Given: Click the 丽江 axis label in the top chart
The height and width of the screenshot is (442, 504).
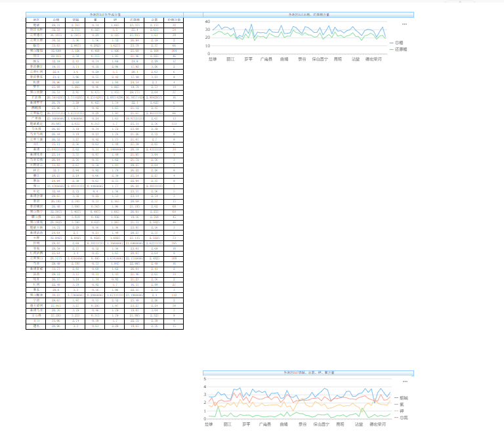Looking at the screenshot, I should 230,59.
